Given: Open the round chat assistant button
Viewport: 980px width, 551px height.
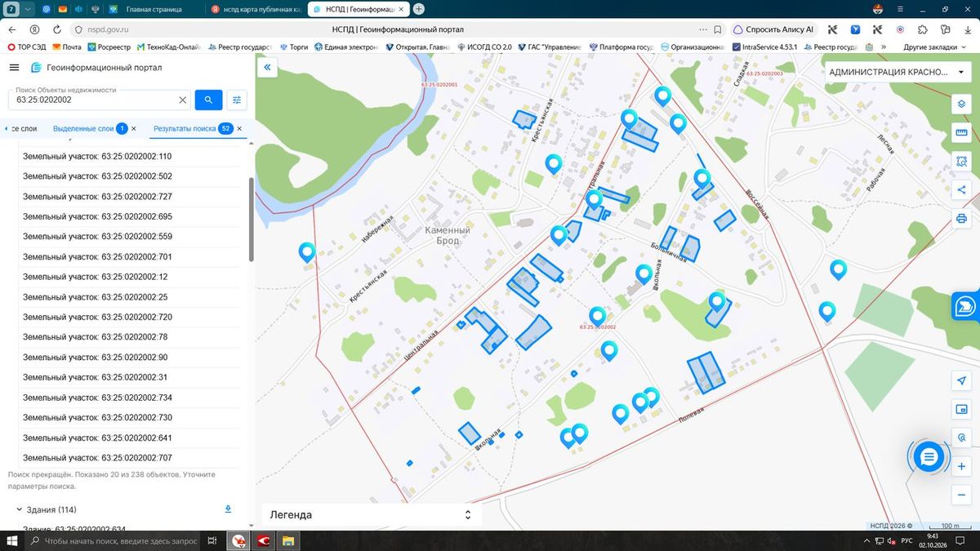Looking at the screenshot, I should pyautogui.click(x=928, y=457).
